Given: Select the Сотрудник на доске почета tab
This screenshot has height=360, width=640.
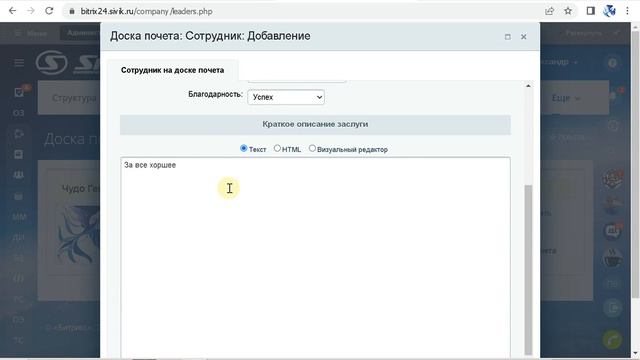Looking at the screenshot, I should click(x=173, y=70).
